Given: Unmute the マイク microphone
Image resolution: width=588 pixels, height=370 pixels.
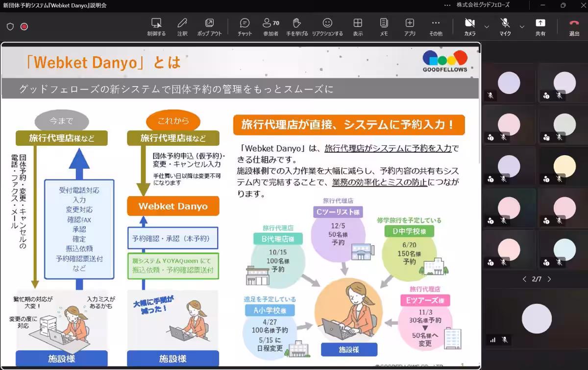Looking at the screenshot, I should click(x=505, y=26).
